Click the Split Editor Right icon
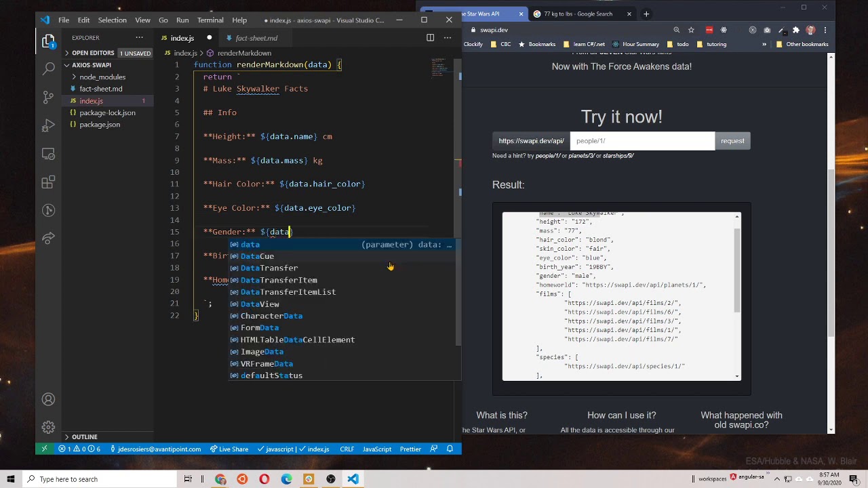Viewport: 868px width, 488px height. click(x=430, y=38)
